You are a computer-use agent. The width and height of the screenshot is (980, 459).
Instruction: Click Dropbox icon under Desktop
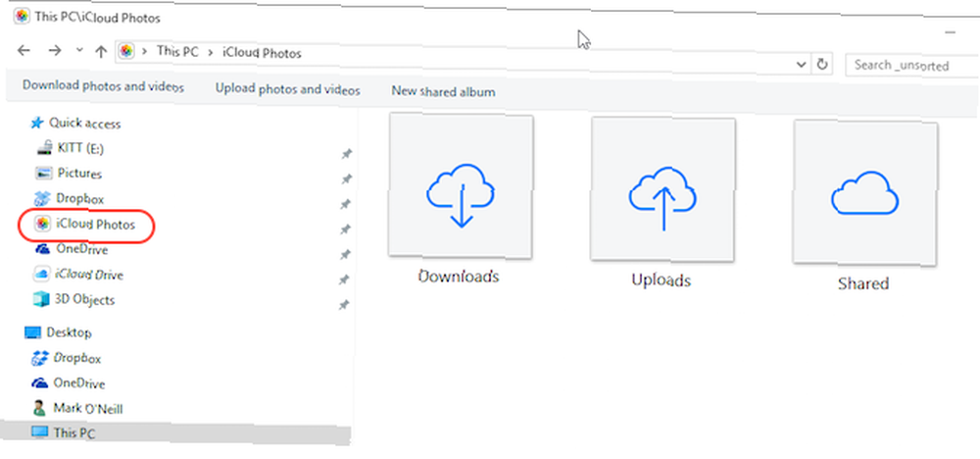39,358
